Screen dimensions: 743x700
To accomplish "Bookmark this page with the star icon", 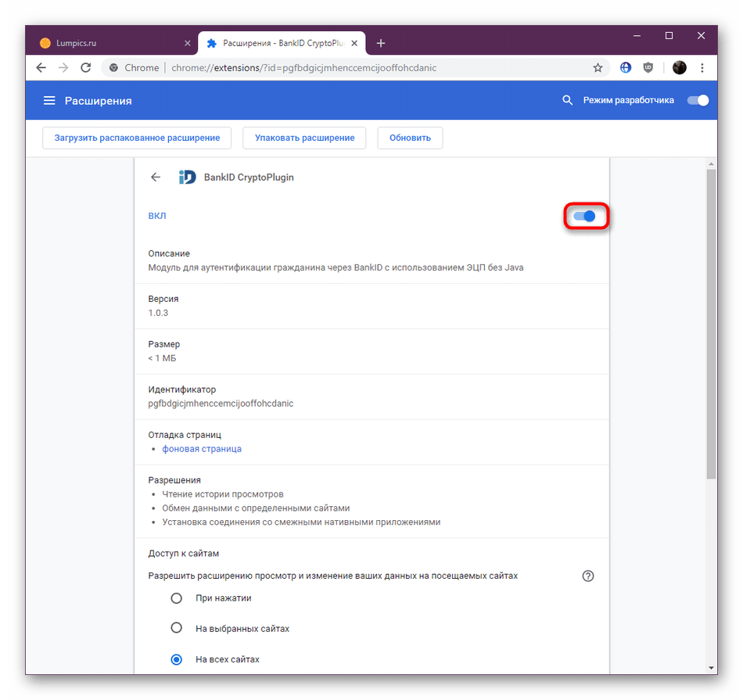I will pos(598,68).
